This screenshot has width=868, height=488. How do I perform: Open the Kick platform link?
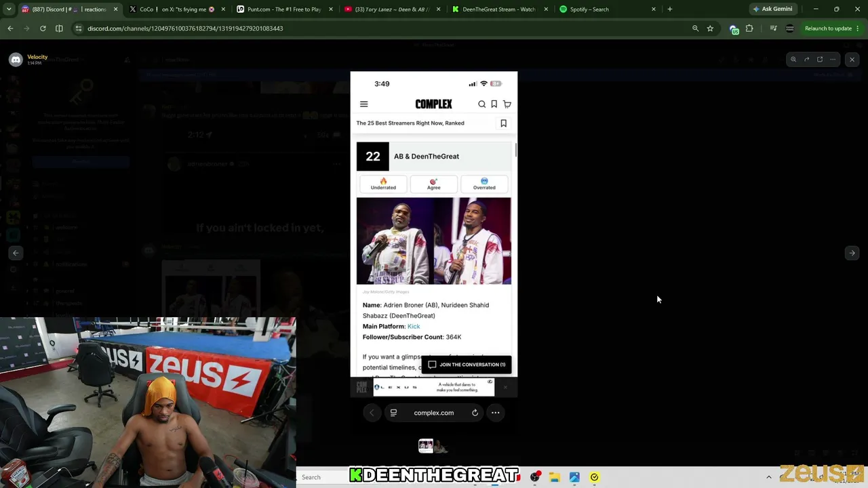click(414, 327)
